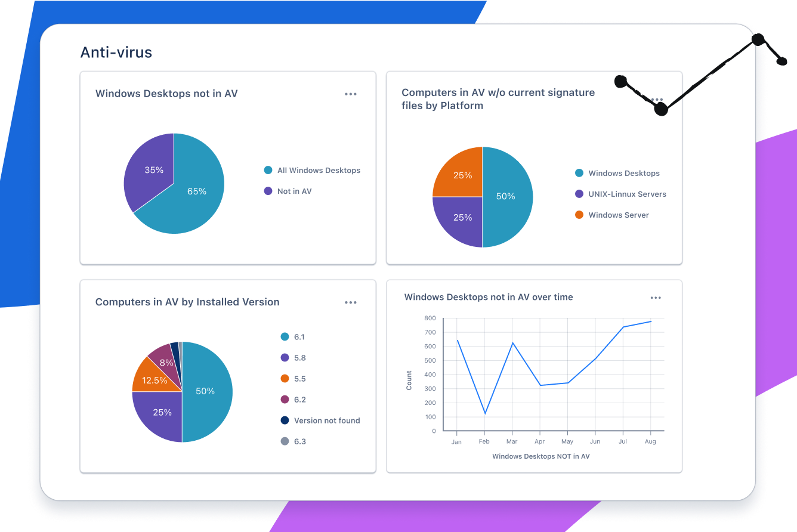Select the purple Not in AV legend dot
Viewport: 797px width, 532px height.
point(268,191)
